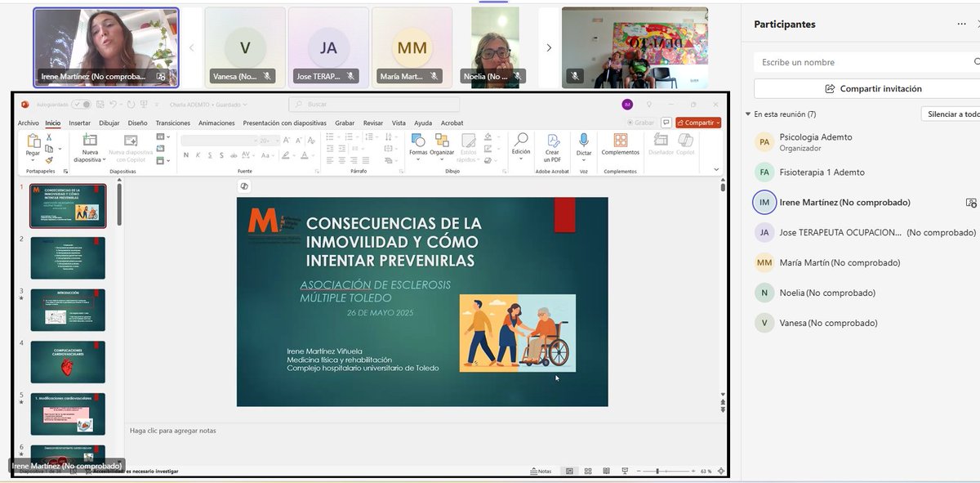The width and height of the screenshot is (980, 483).
Task: Select Irene Martínez video tile
Action: coord(106,47)
